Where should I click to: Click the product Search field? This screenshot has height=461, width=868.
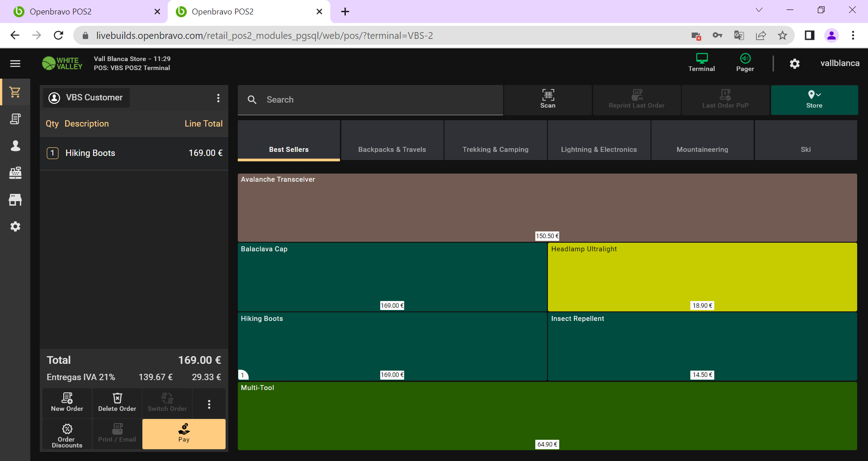(x=371, y=100)
